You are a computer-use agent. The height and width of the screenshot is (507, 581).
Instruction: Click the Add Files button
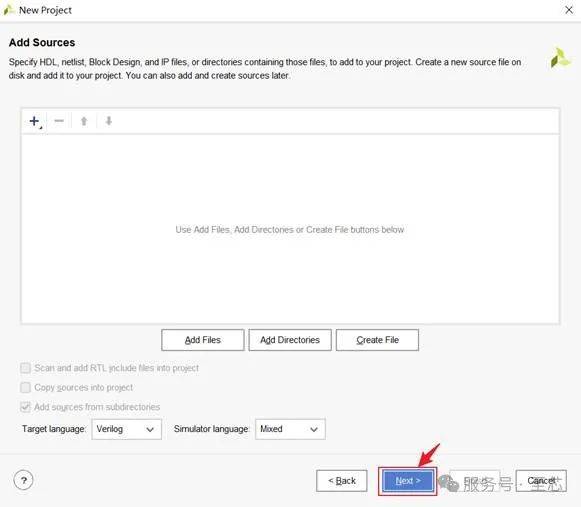(203, 340)
